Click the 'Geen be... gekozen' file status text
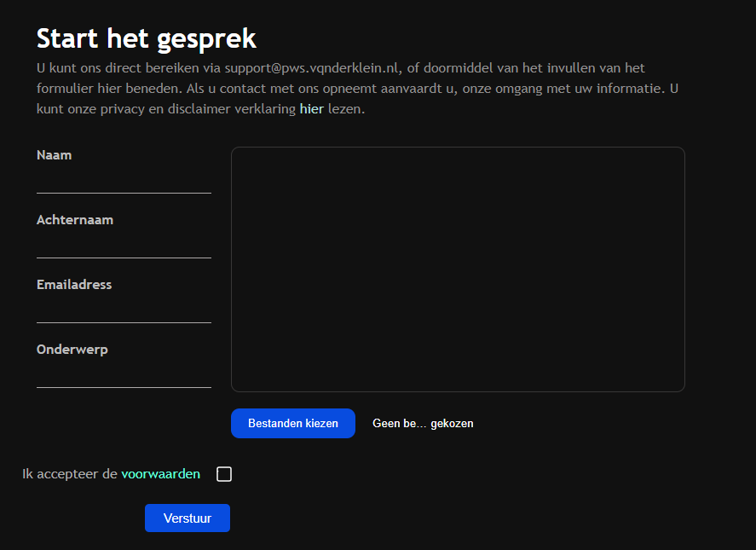The image size is (756, 550). (423, 424)
